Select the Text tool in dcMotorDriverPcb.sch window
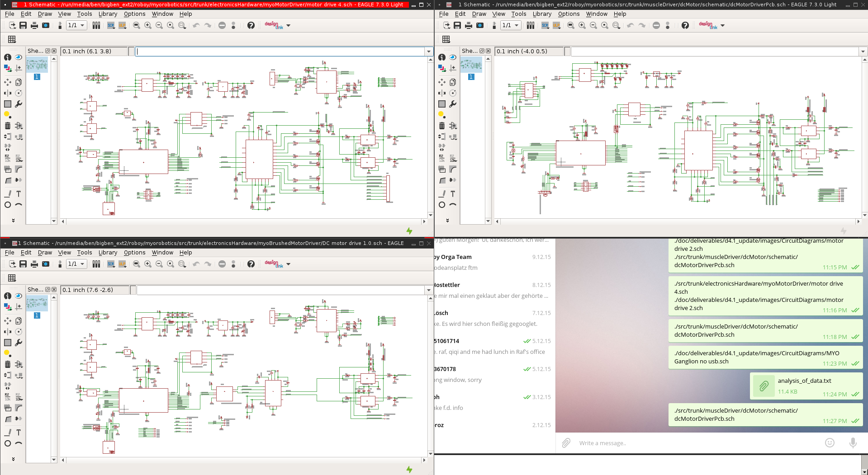Viewport: 868px width, 475px height. (453, 194)
